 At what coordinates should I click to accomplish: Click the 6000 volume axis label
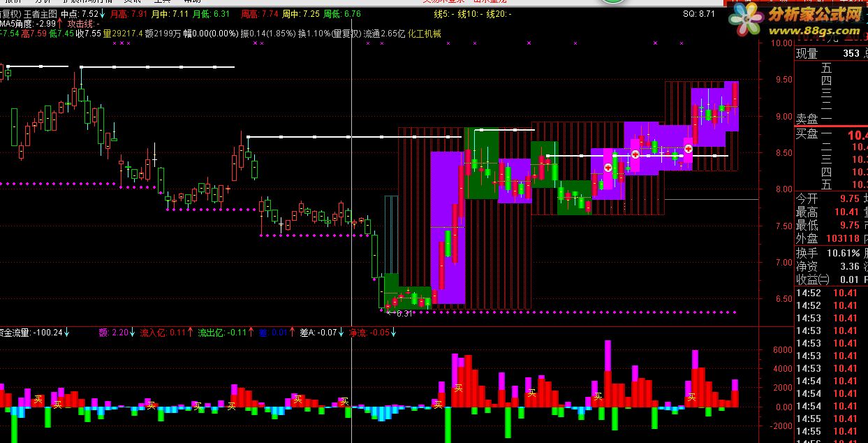[x=784, y=349]
